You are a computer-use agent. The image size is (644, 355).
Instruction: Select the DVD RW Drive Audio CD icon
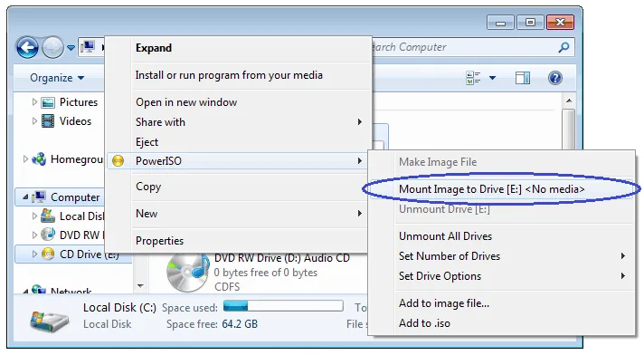coord(188,273)
